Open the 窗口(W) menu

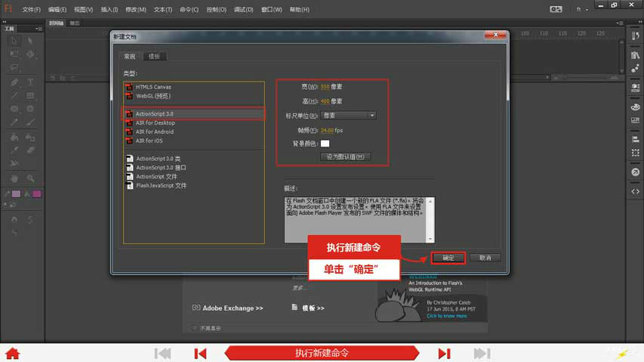pos(272,10)
